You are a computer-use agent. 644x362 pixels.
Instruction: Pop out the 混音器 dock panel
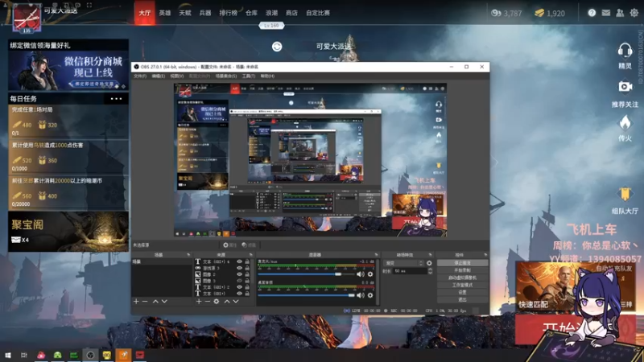376,255
